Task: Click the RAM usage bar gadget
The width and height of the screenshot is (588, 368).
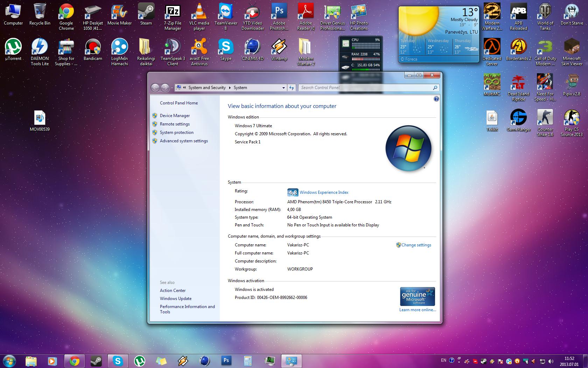Action: click(x=361, y=56)
